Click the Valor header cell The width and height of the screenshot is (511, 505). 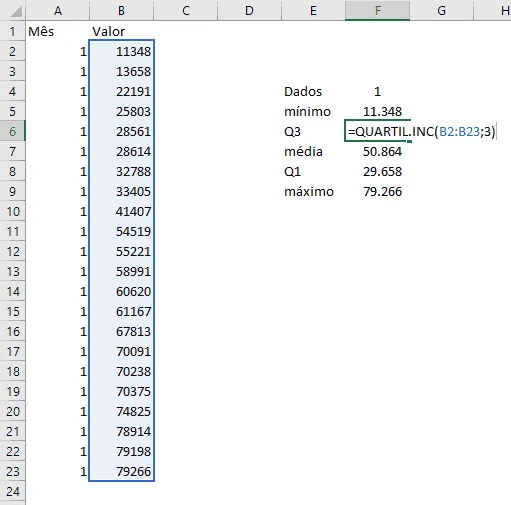pyautogui.click(x=121, y=31)
